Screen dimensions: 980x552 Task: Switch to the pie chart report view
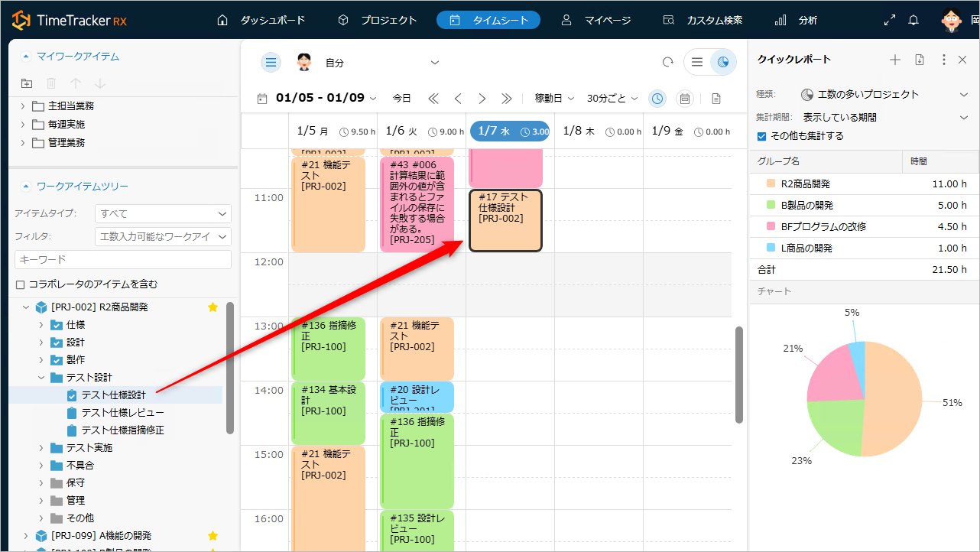click(723, 63)
